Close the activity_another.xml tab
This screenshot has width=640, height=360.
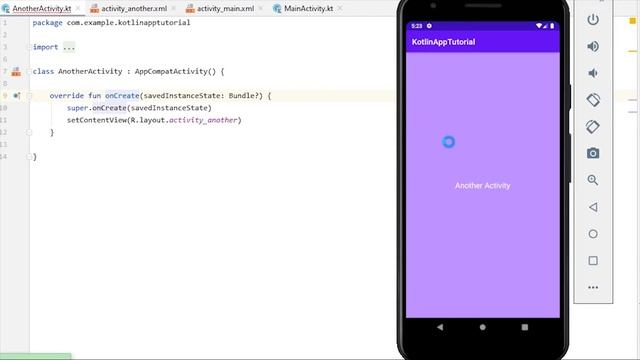pos(173,8)
